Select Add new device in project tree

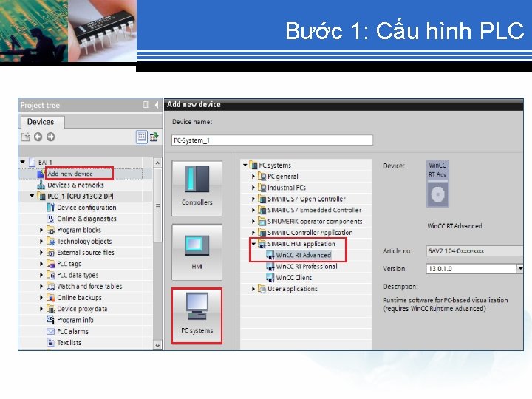[70, 174]
